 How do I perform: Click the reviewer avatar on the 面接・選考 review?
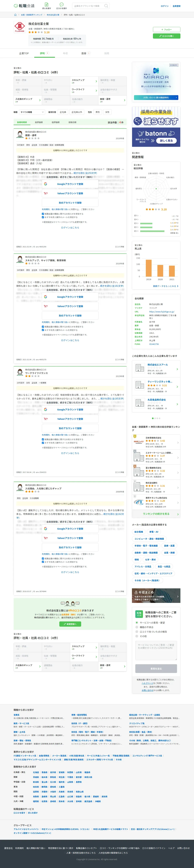coord(20,135)
